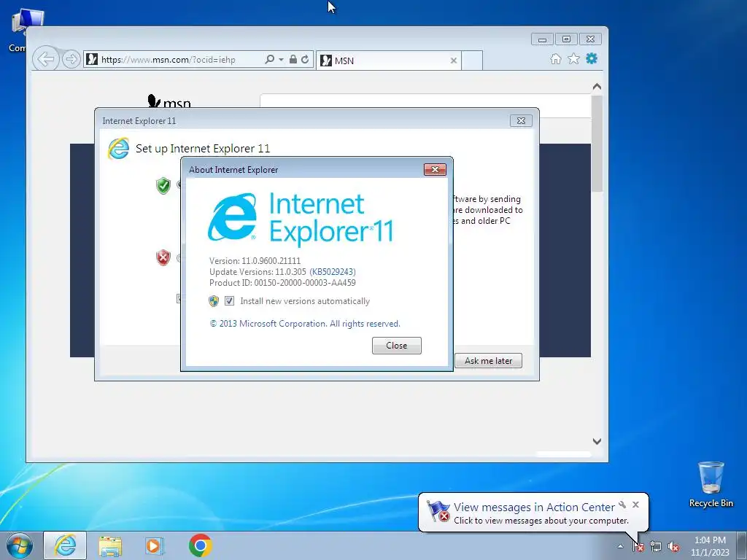Click the vertical scrollbar thumb

click(x=597, y=143)
